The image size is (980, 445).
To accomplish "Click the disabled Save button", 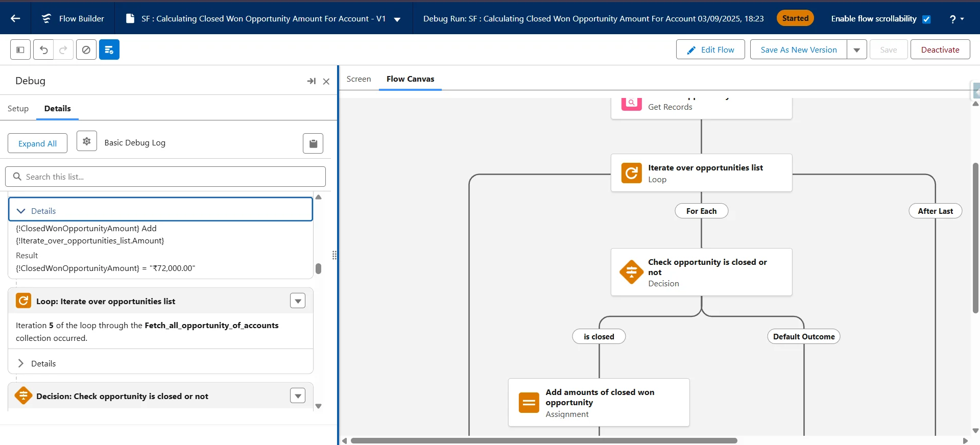I will [x=889, y=50].
